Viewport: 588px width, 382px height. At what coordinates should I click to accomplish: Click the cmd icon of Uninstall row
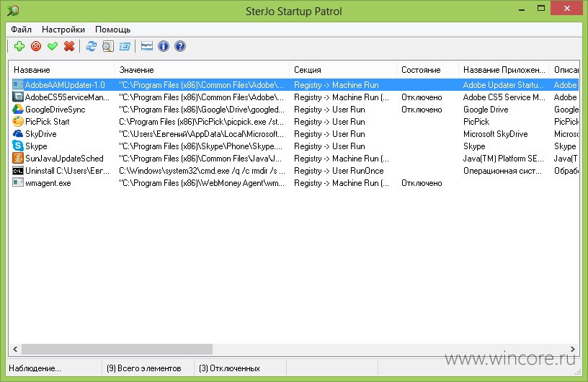tap(17, 171)
